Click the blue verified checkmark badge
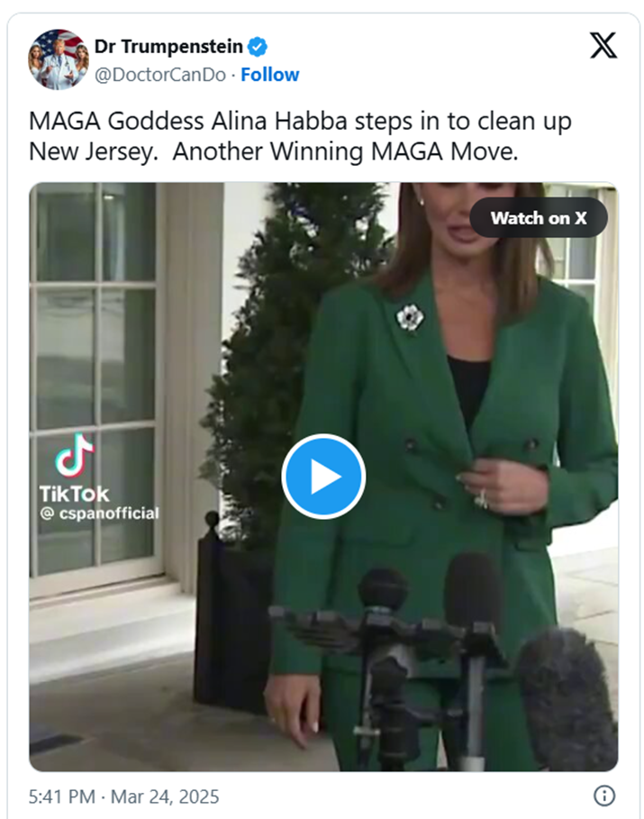The width and height of the screenshot is (644, 819). pyautogui.click(x=257, y=47)
